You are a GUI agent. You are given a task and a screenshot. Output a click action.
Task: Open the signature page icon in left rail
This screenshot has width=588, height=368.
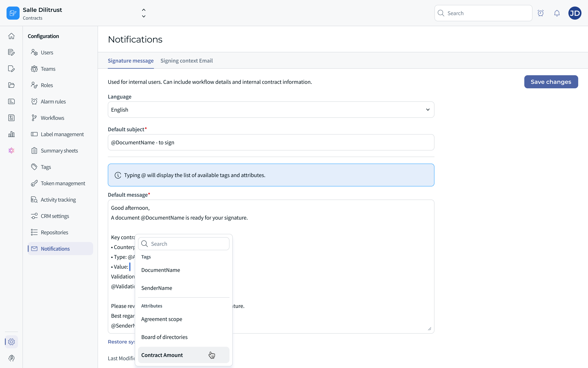(x=11, y=69)
